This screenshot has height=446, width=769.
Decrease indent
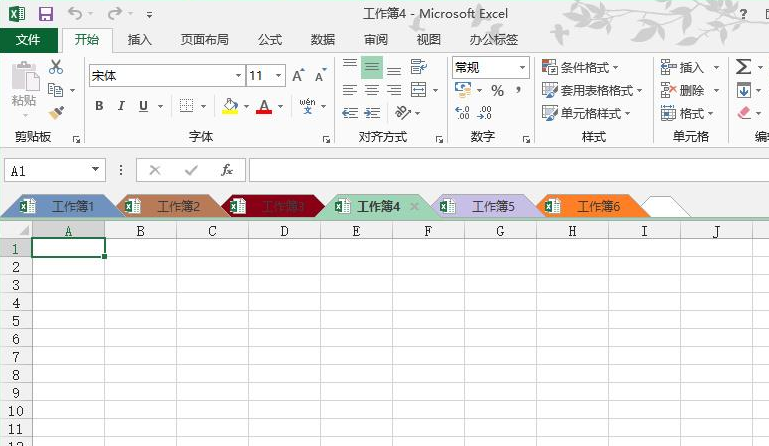click(350, 113)
